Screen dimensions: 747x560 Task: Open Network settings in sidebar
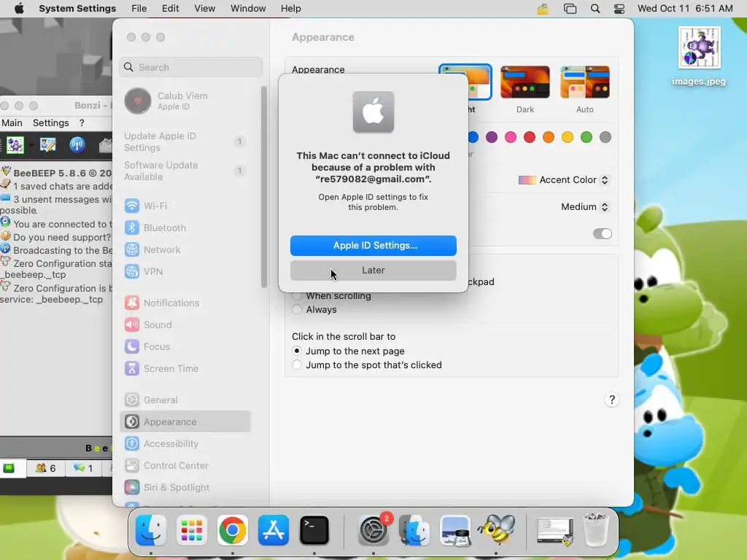click(185, 249)
